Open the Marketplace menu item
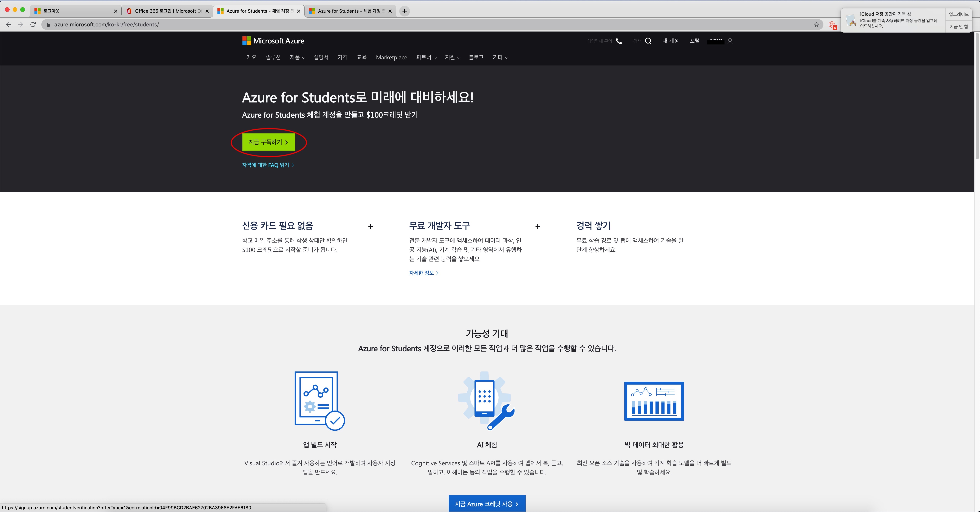This screenshot has width=980, height=512. pos(391,57)
